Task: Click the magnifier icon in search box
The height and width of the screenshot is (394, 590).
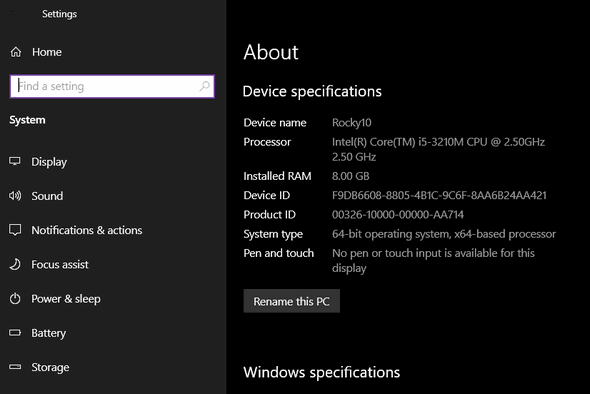Action: (x=204, y=86)
